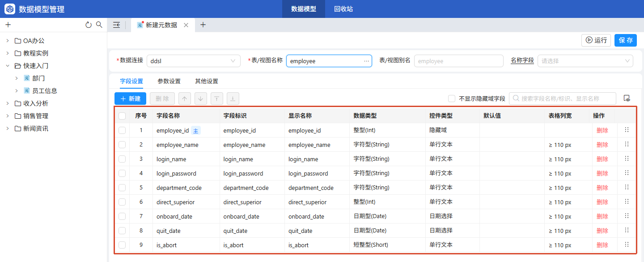
Task: Click the 表/视图名称 employee input
Action: tap(329, 61)
